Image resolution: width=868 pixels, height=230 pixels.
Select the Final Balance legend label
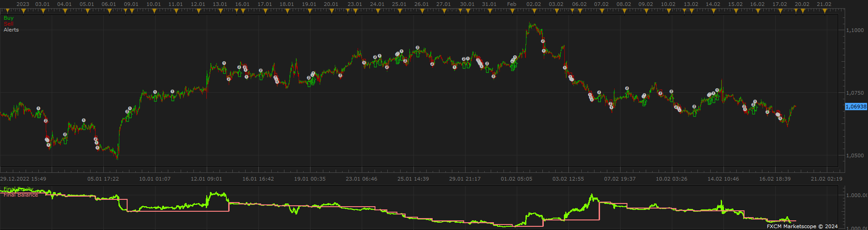pos(21,195)
